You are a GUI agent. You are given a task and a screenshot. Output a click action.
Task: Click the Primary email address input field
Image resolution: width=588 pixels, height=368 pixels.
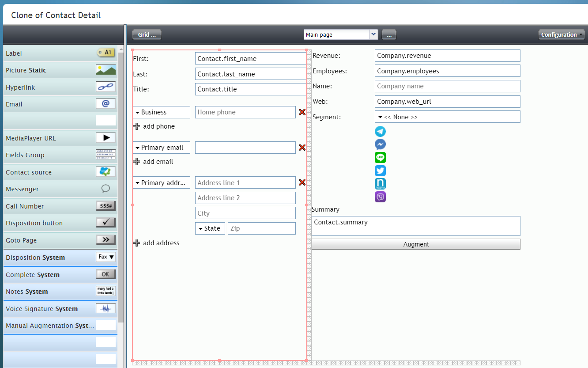[x=245, y=148]
